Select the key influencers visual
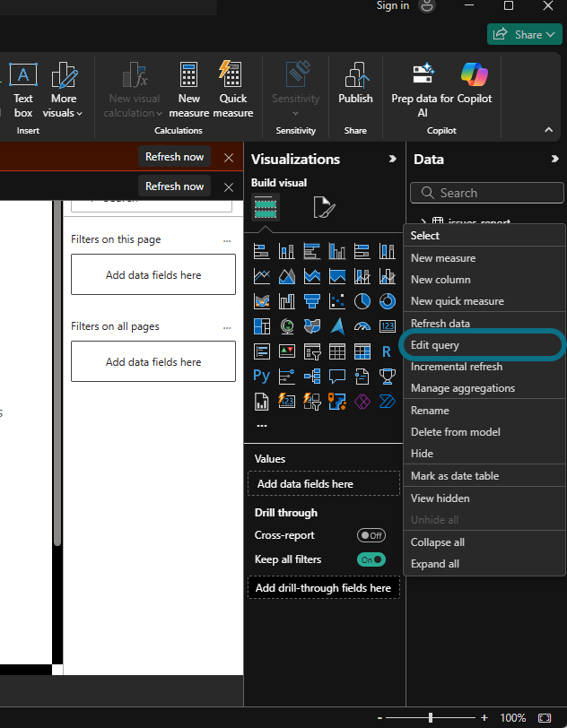Viewport: 567px width, 728px height. [x=287, y=377]
